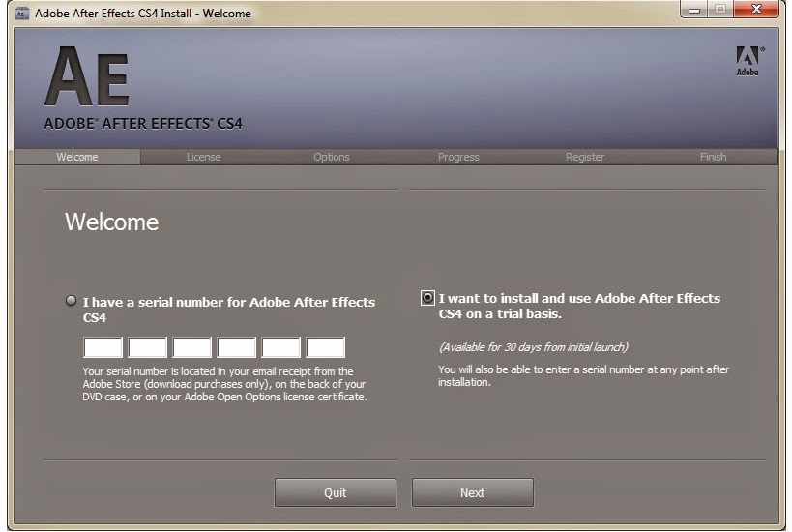Screen dimensions: 792x532
Task: Click the Welcome heading text
Action: point(111,222)
